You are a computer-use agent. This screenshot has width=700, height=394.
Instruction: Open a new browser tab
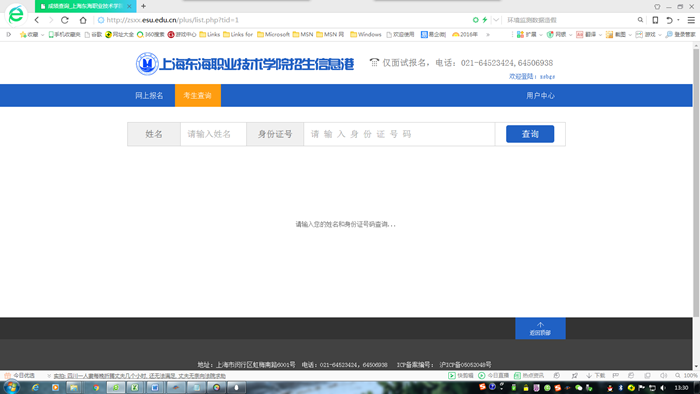pyautogui.click(x=143, y=6)
